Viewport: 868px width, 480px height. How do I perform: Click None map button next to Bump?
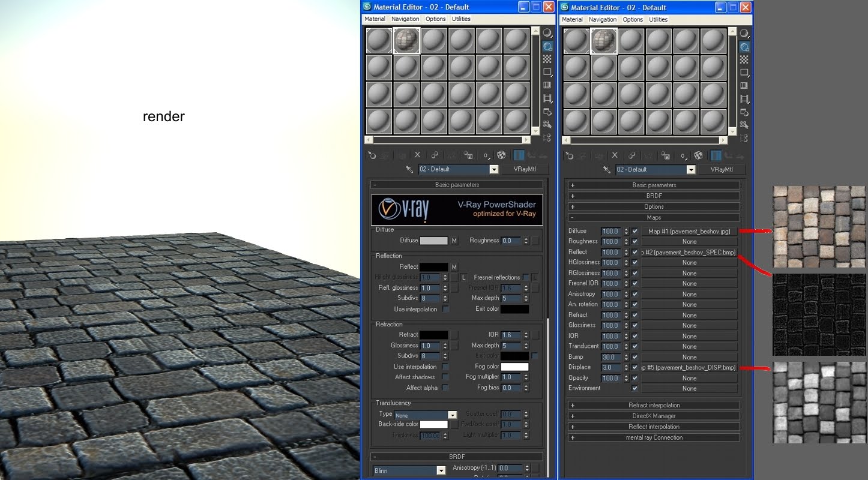click(689, 357)
